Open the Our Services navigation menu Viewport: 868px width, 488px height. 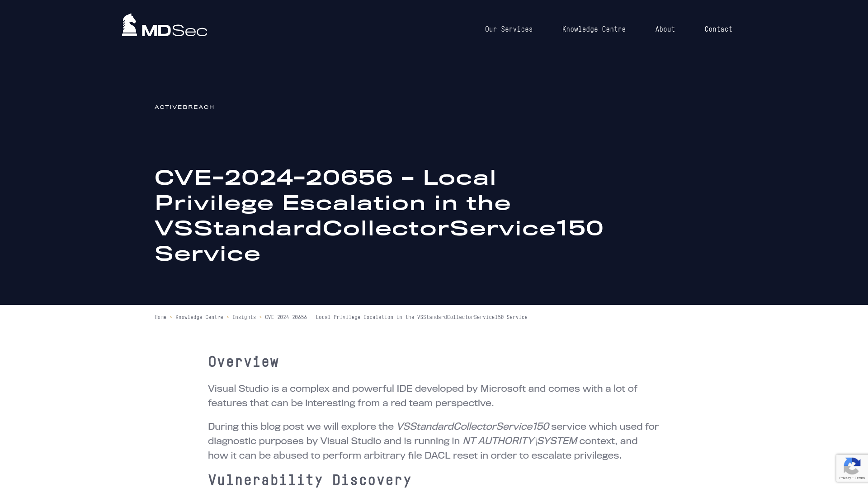(509, 29)
